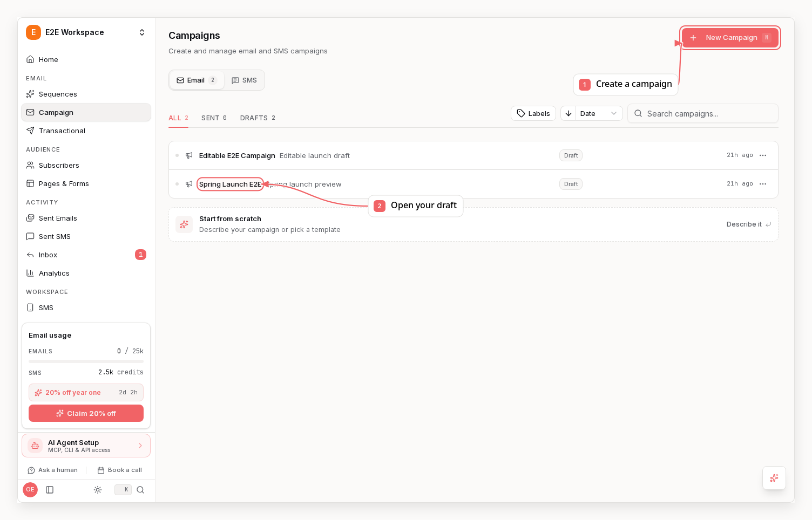Click the Inbox unread badge showing 1
Image resolution: width=812 pixels, height=520 pixels.
140,255
